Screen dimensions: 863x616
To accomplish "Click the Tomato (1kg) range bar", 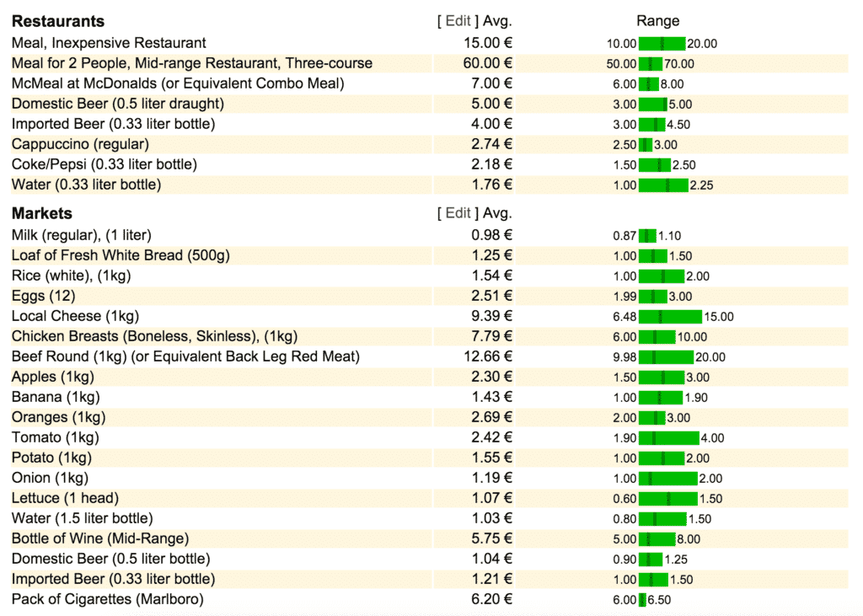I will pyautogui.click(x=668, y=438).
